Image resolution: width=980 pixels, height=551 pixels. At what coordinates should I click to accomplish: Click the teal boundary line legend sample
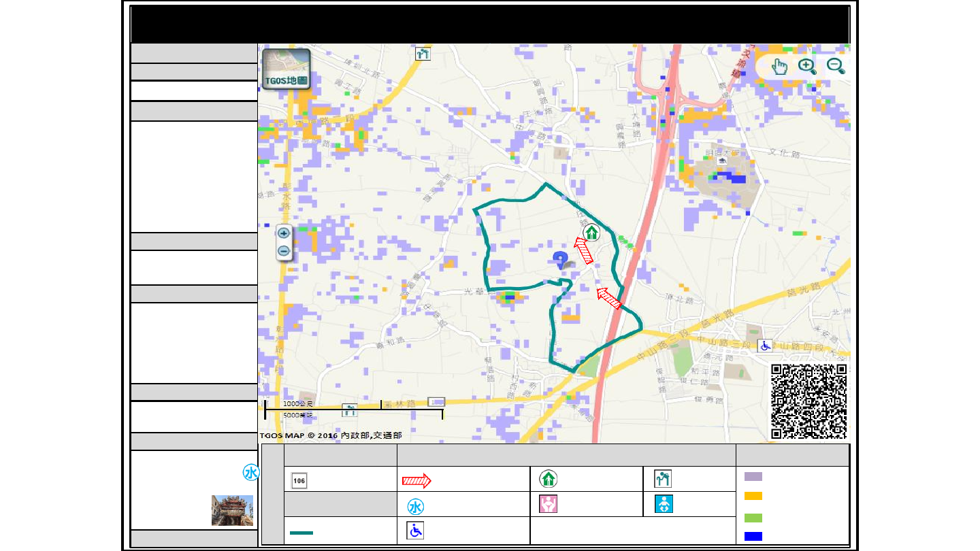301,533
